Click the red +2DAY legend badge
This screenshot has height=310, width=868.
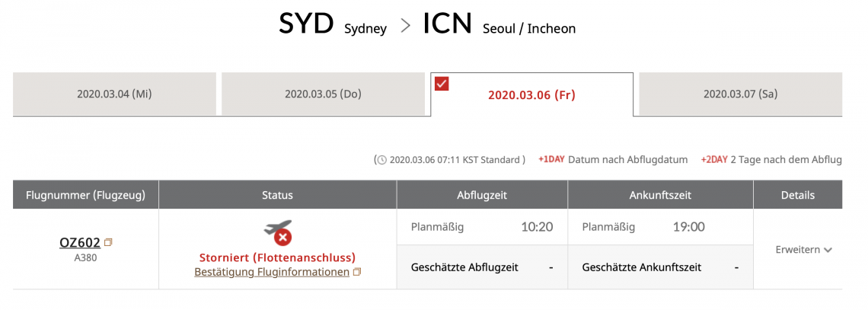pyautogui.click(x=715, y=160)
